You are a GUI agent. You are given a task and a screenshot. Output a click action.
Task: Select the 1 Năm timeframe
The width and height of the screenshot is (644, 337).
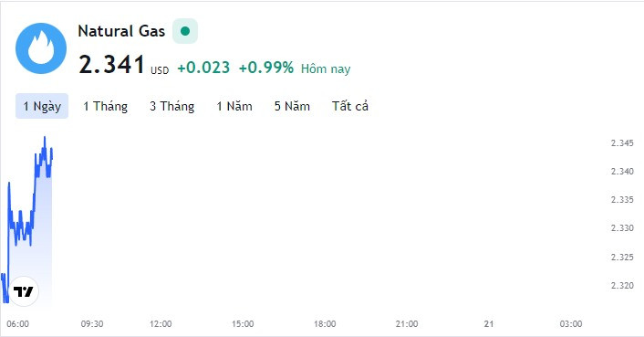pos(234,107)
